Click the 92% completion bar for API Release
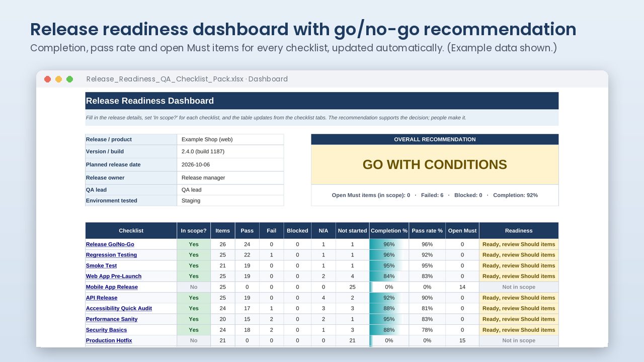Screen dimensions: 644x362 tap(389, 298)
